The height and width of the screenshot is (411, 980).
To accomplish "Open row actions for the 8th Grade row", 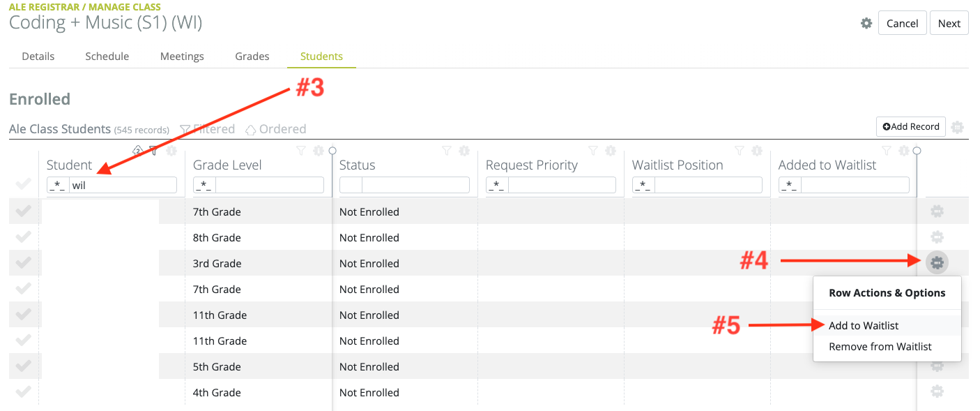I will click(x=937, y=237).
